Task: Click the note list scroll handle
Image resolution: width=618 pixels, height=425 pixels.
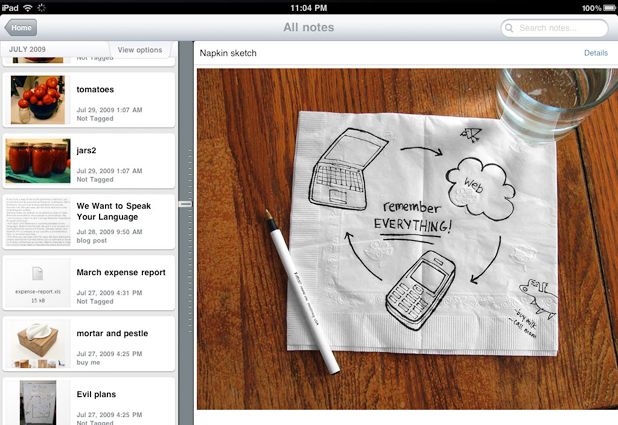Action: (185, 204)
